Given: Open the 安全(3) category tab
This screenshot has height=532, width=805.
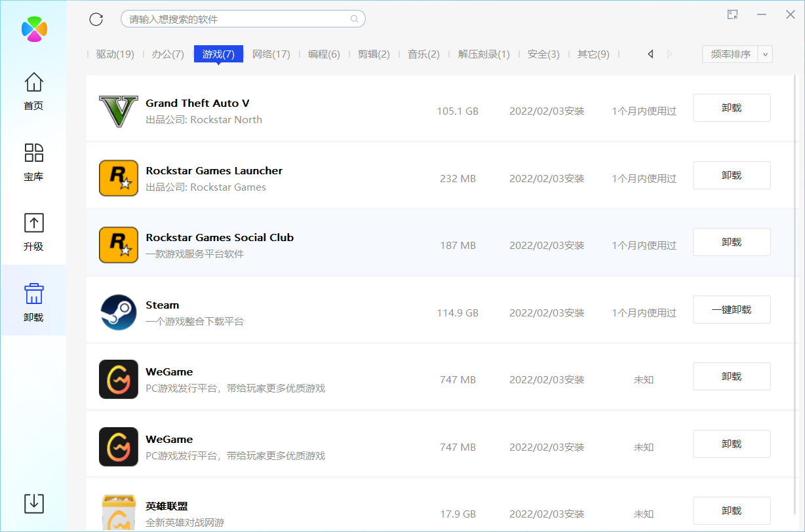Looking at the screenshot, I should (x=543, y=54).
